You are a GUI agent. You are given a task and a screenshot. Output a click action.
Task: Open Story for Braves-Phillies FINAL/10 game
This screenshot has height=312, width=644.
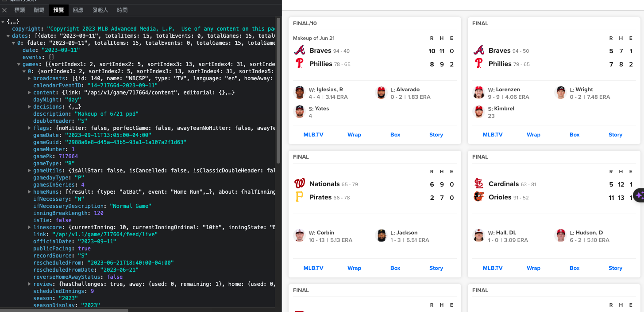coord(436,135)
